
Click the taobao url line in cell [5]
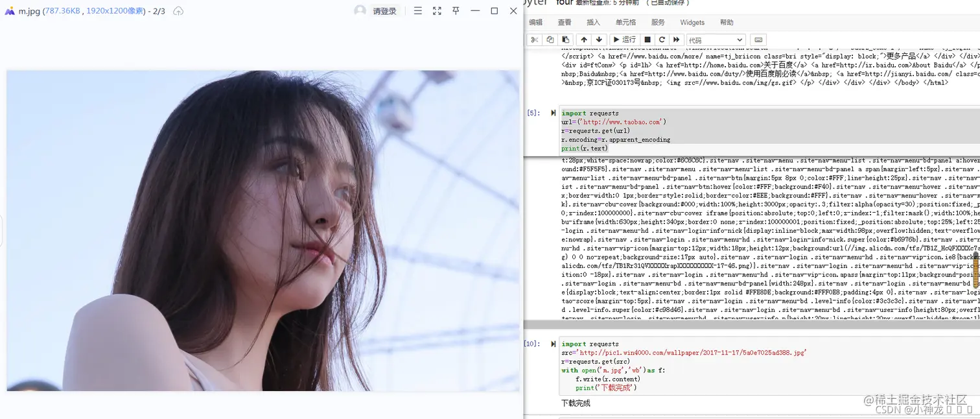(613, 122)
